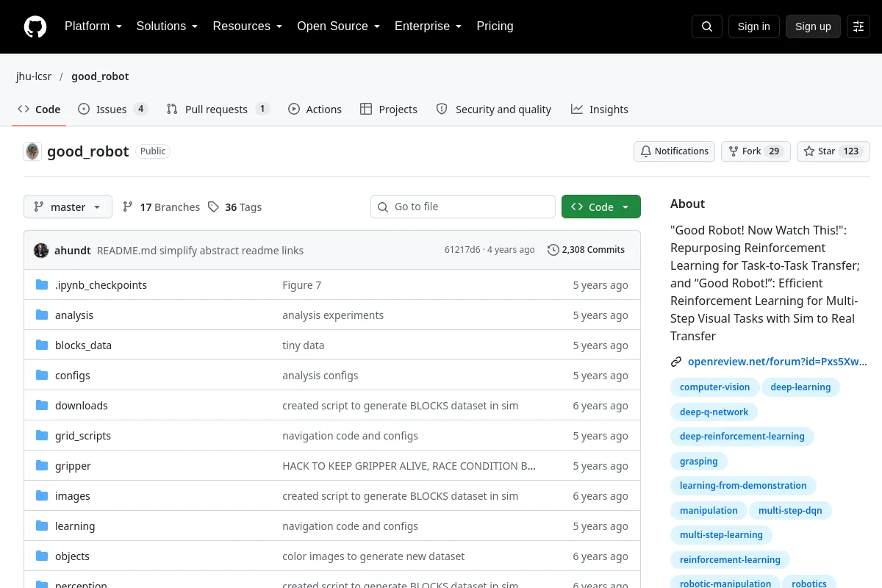
Task: Click the objects folder icon
Action: pyautogui.click(x=42, y=556)
